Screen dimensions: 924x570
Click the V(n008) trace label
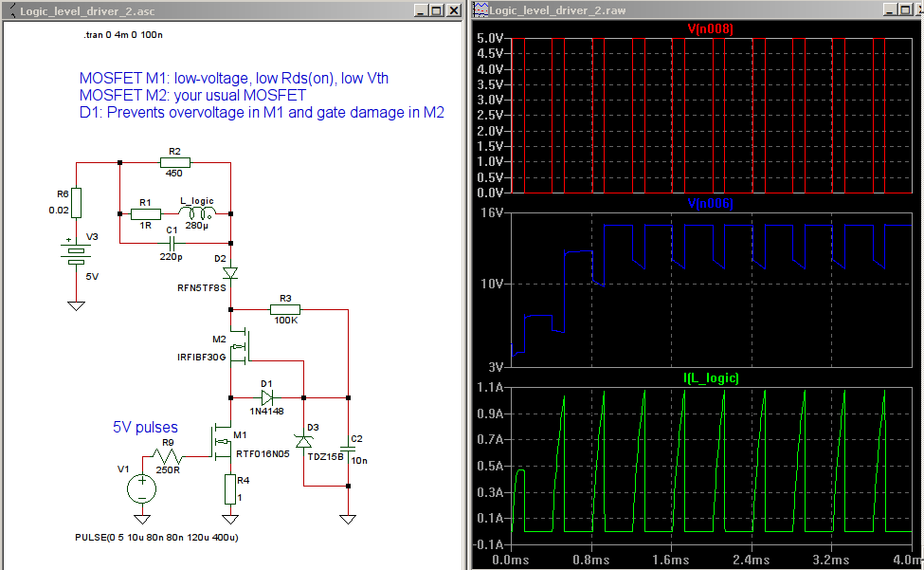tap(711, 28)
